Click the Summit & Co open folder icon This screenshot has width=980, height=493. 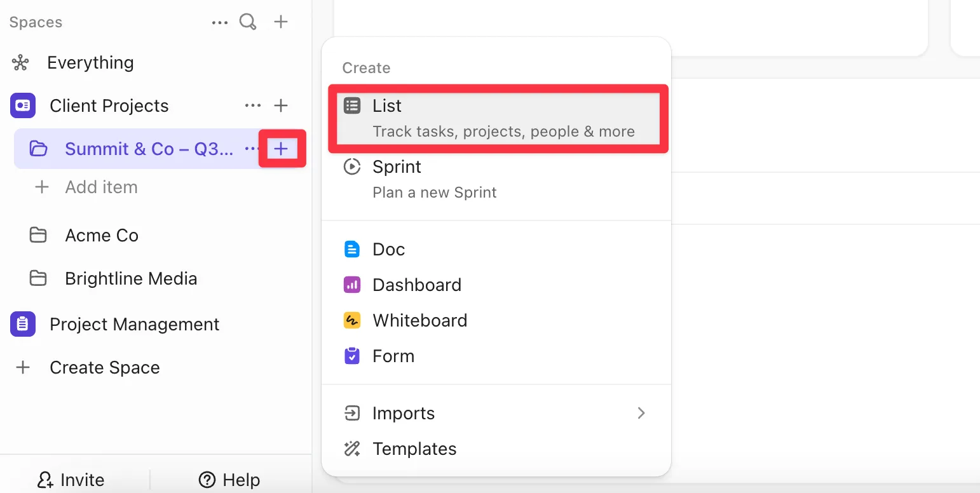pyautogui.click(x=39, y=149)
